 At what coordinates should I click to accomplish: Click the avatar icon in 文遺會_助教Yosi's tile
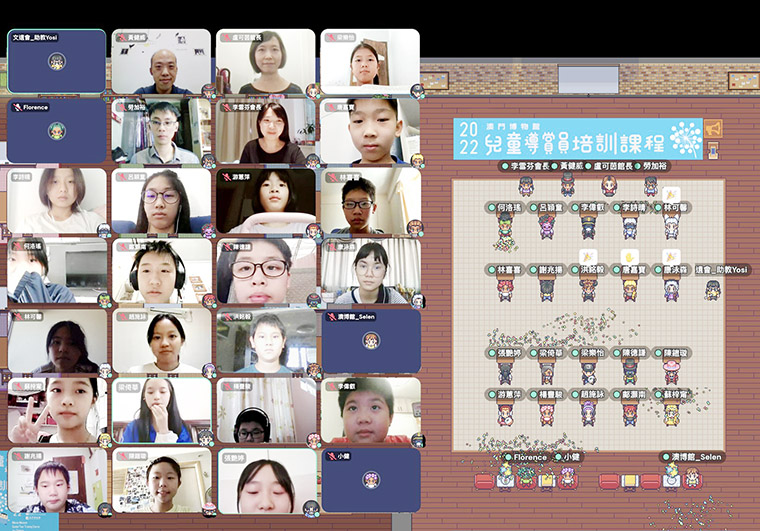[57, 61]
